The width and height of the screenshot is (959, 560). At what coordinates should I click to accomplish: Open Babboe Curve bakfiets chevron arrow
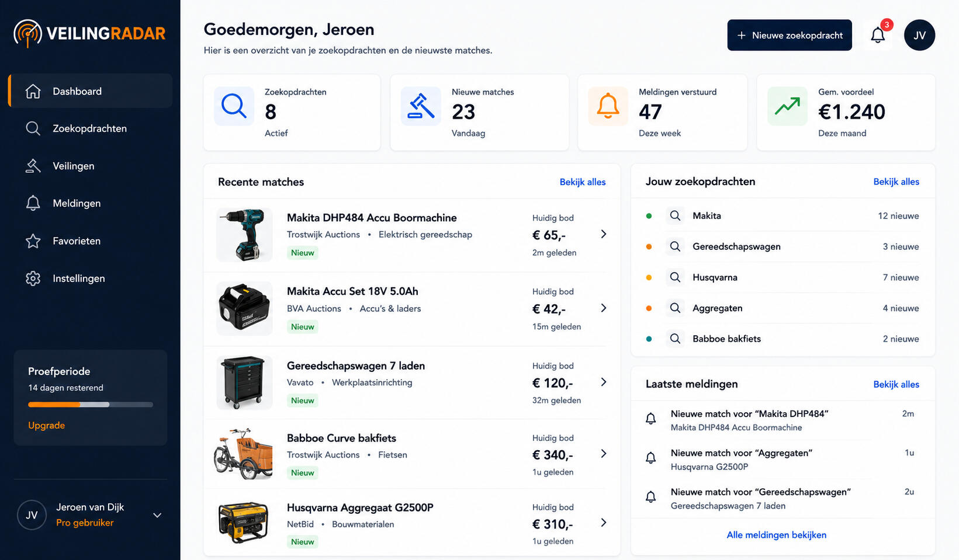(x=604, y=454)
